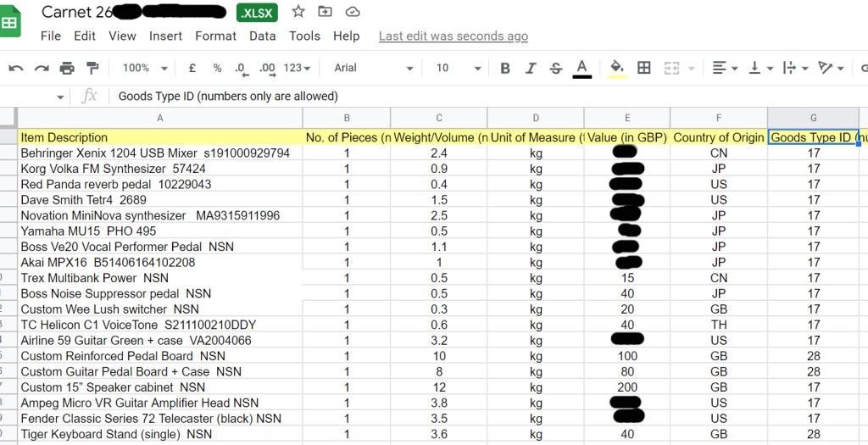The image size is (868, 445).
Task: Click the .XLSX file badge
Action: pos(257,13)
